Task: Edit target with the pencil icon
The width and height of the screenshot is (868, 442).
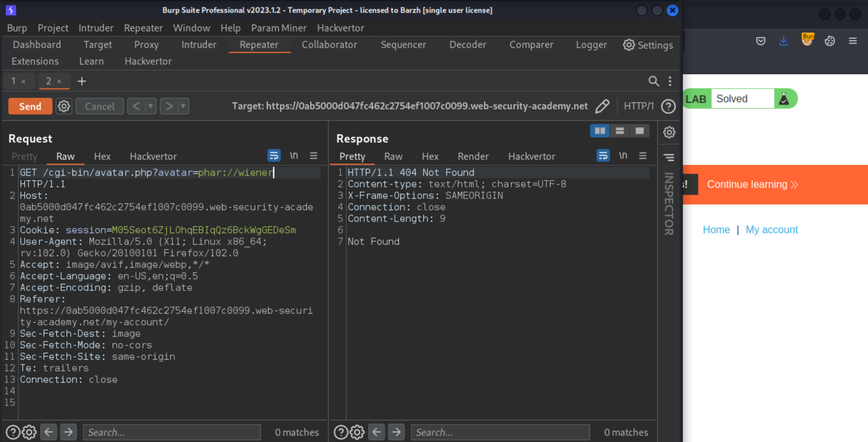Action: click(x=602, y=106)
